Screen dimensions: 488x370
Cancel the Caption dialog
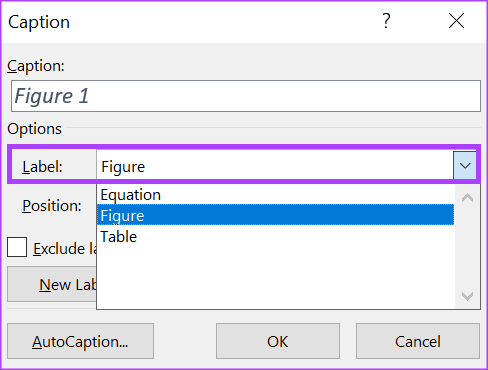(418, 341)
